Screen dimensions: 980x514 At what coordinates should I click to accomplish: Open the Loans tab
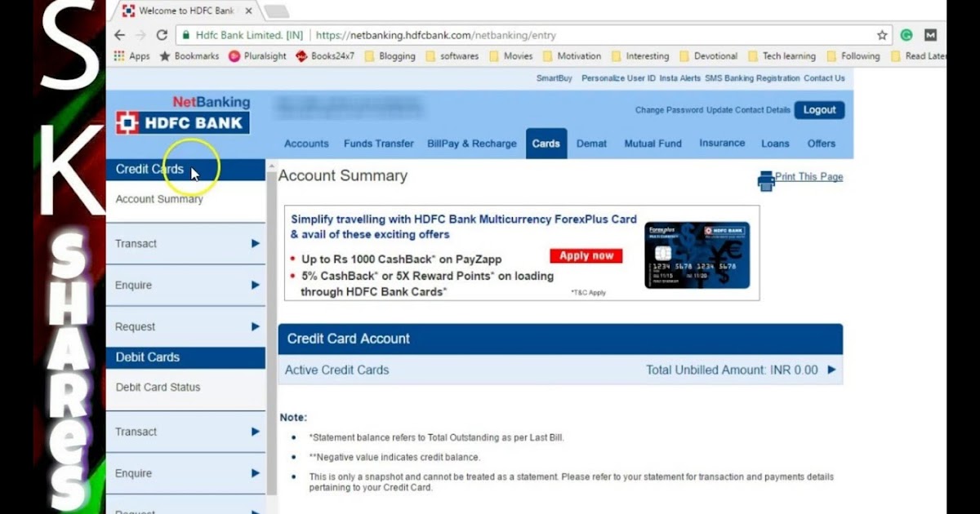[775, 144]
